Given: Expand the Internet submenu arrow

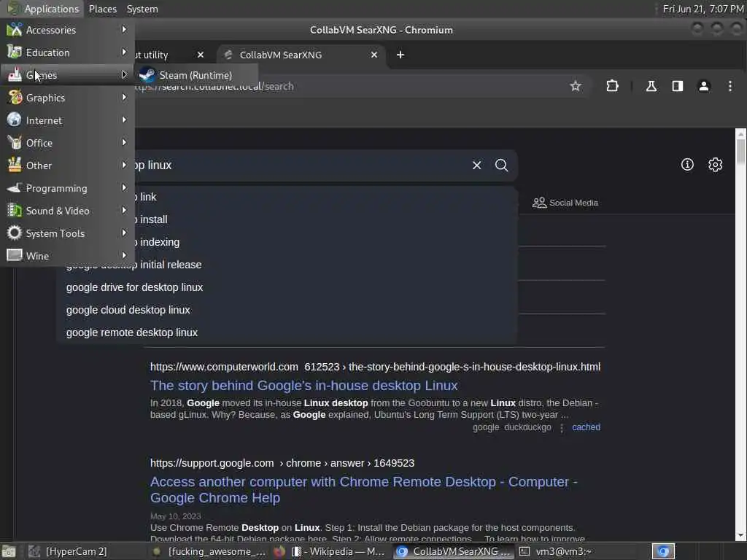Looking at the screenshot, I should [x=124, y=120].
